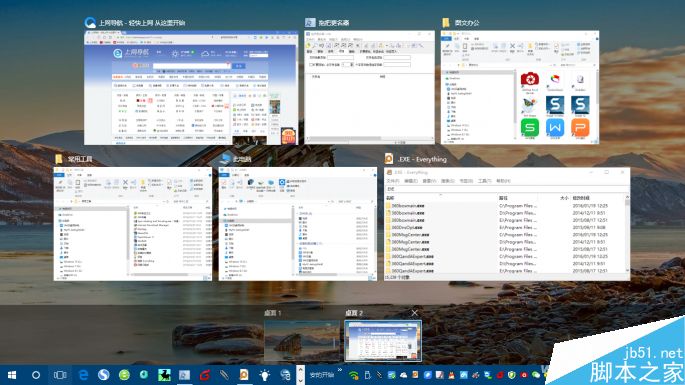This screenshot has height=385, width=685.
Task: Select the .EXE - Everything window
Action: [x=507, y=224]
